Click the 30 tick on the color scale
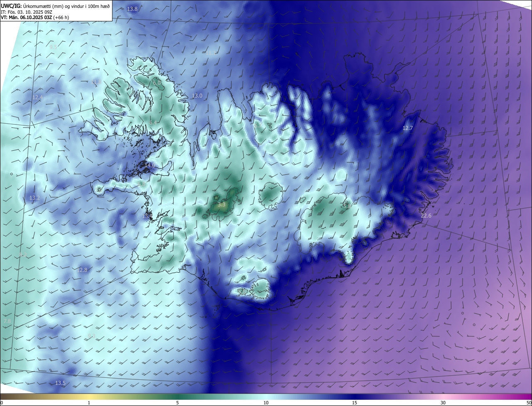Viewport: 532px width, 406px height. click(443, 403)
